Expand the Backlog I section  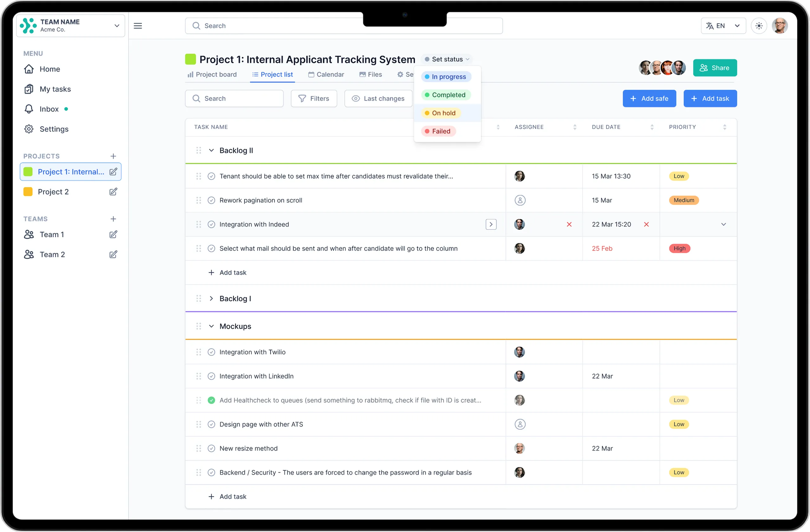tap(211, 299)
